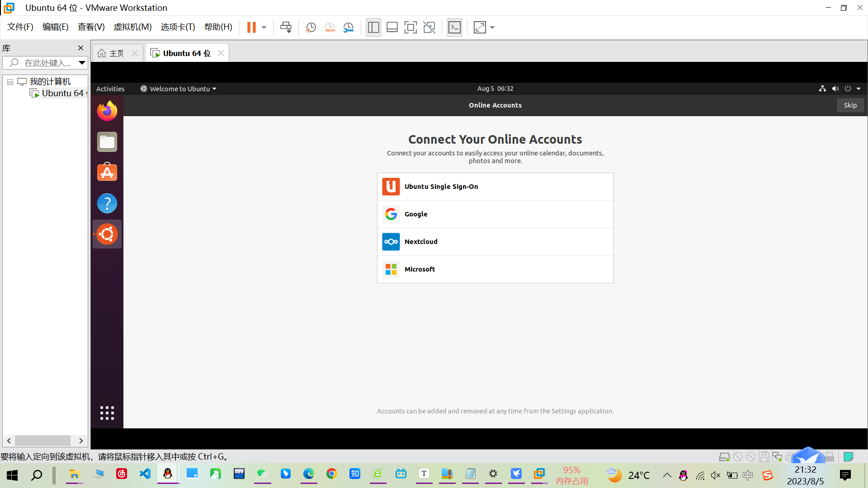Image resolution: width=868 pixels, height=488 pixels.
Task: Click the library scroll right arrow
Action: pyautogui.click(x=81, y=441)
